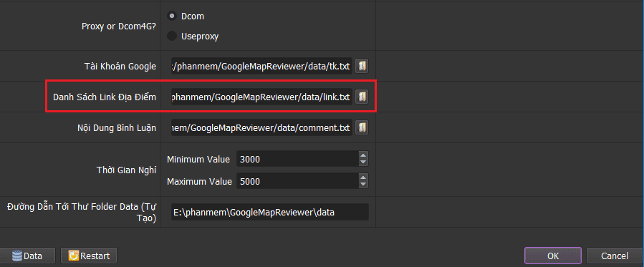Increase the Maximum Value spinner
Screen dimensions: 644x267
(x=363, y=178)
